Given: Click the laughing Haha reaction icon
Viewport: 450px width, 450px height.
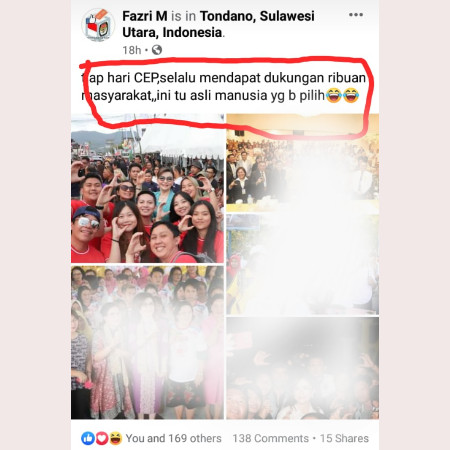Looking at the screenshot, I should click(115, 438).
